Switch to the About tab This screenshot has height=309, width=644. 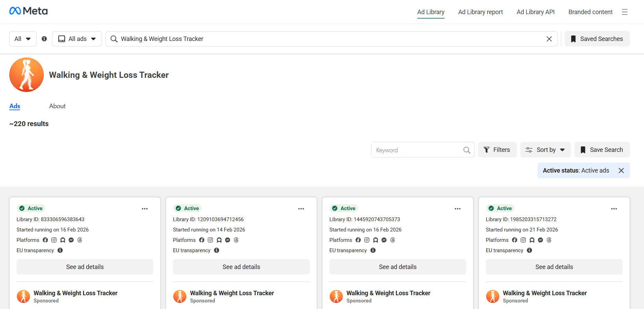(x=57, y=106)
